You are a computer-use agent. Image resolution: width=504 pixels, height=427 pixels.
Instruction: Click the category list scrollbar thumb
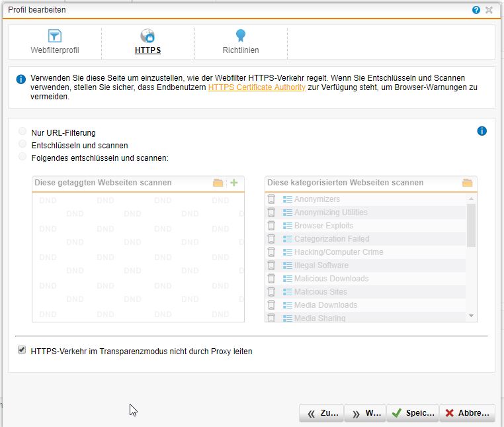coord(471,225)
